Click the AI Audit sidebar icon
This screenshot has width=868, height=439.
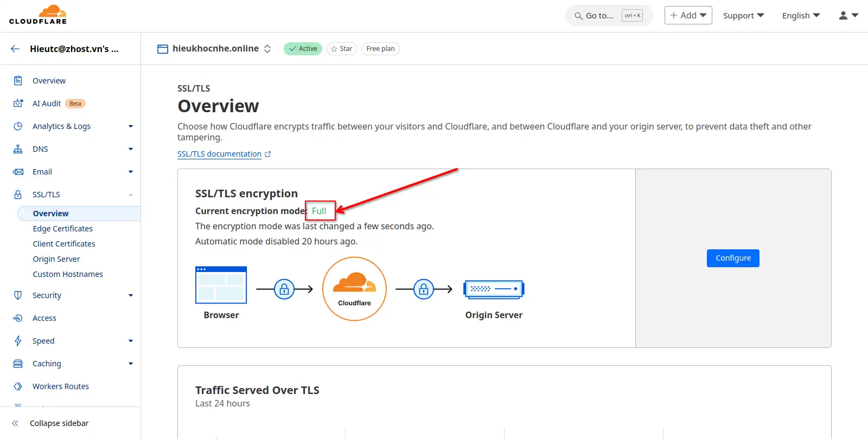click(x=18, y=104)
